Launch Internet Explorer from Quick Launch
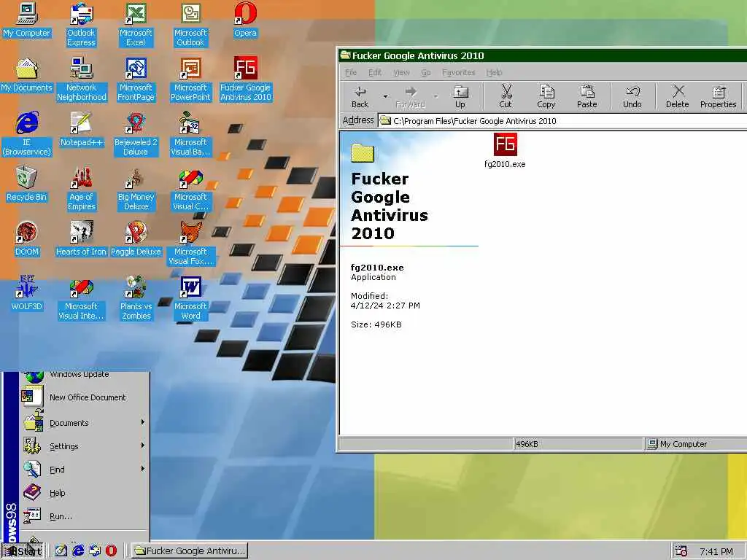 coord(78,551)
